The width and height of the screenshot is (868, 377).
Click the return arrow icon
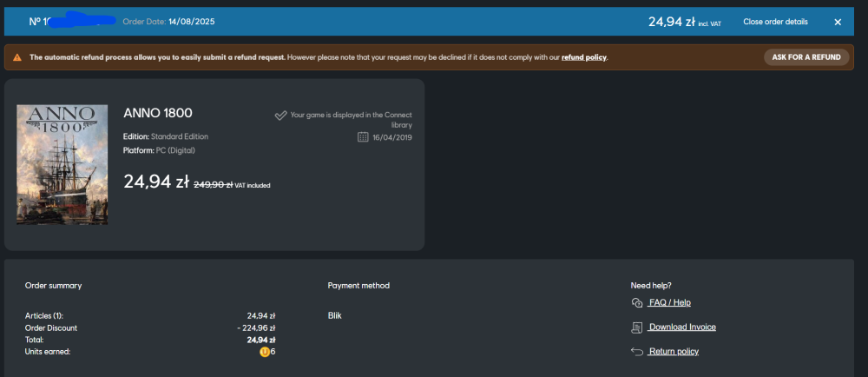point(636,352)
